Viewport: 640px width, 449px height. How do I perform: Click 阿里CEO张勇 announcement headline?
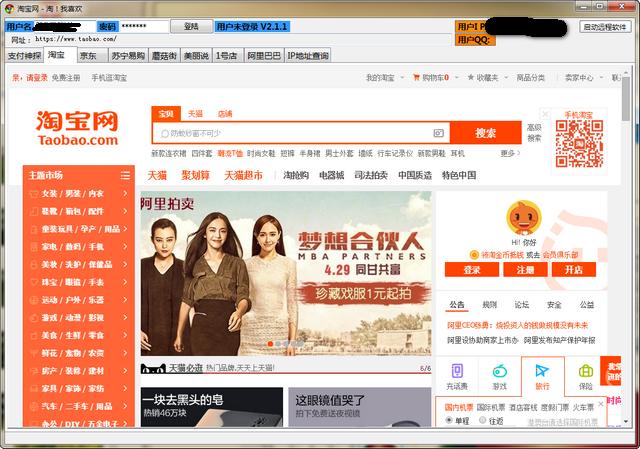coord(518,325)
